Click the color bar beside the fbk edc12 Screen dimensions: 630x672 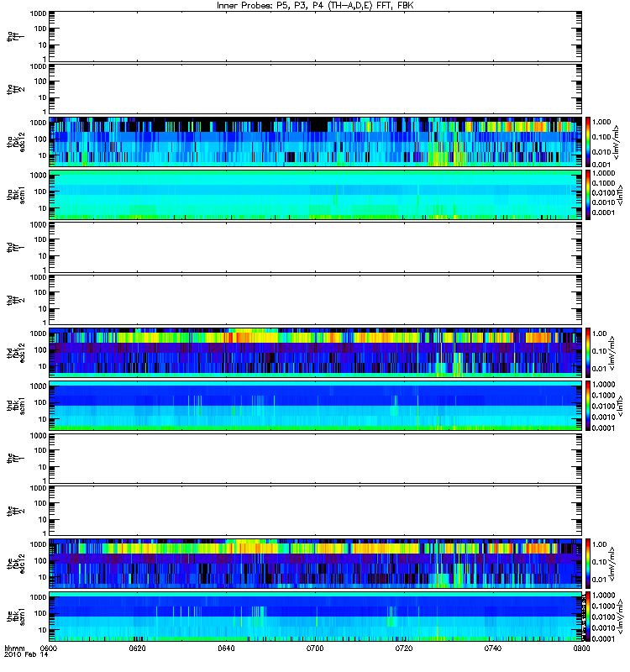(588, 564)
